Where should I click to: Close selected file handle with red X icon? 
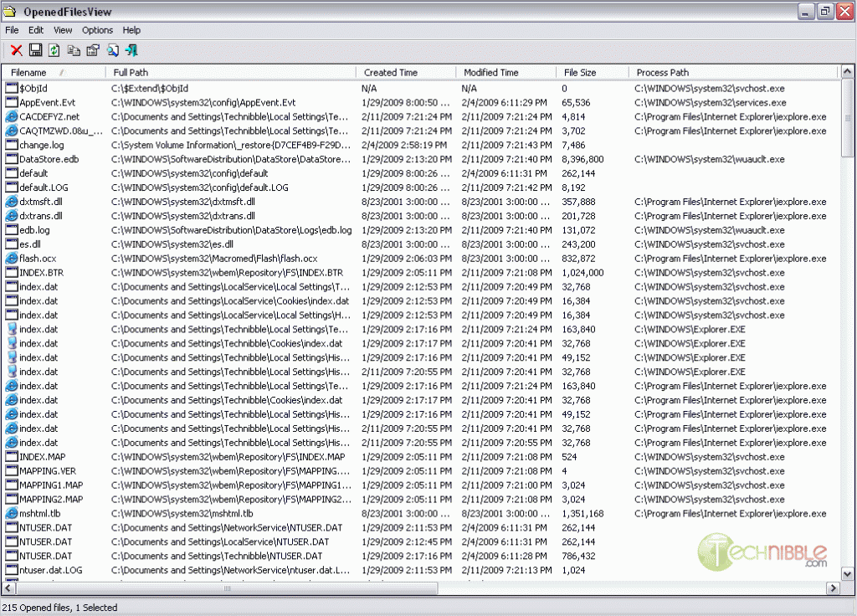point(16,49)
